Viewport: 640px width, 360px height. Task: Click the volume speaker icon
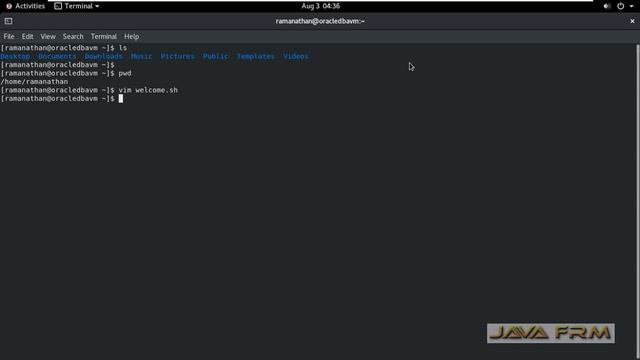pos(607,6)
